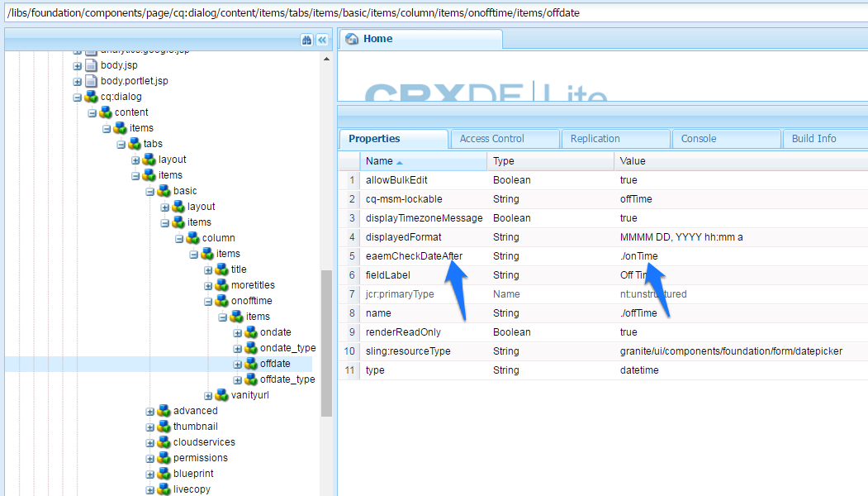This screenshot has width=868, height=496.
Task: Select the sling:resourceType property name
Action: point(408,351)
